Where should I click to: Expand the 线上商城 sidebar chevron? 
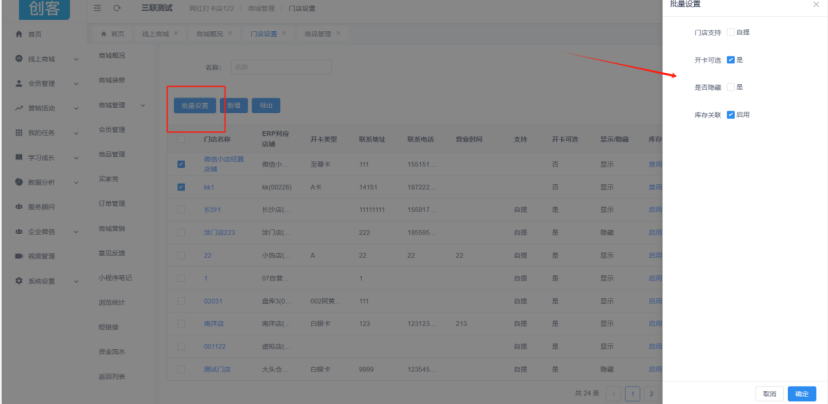coord(75,60)
